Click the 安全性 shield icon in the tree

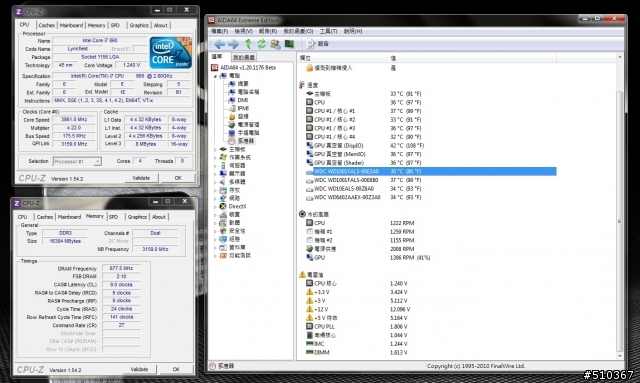pos(223,231)
